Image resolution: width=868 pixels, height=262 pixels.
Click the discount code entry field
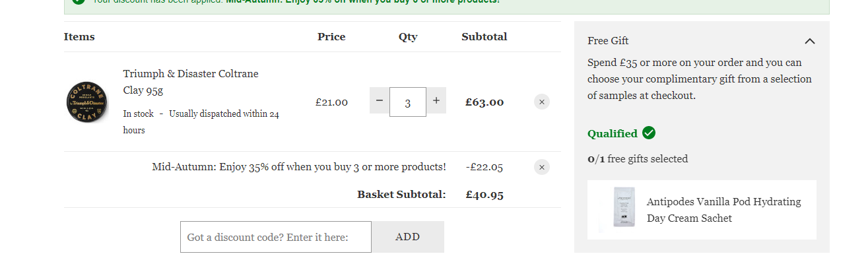(x=276, y=237)
